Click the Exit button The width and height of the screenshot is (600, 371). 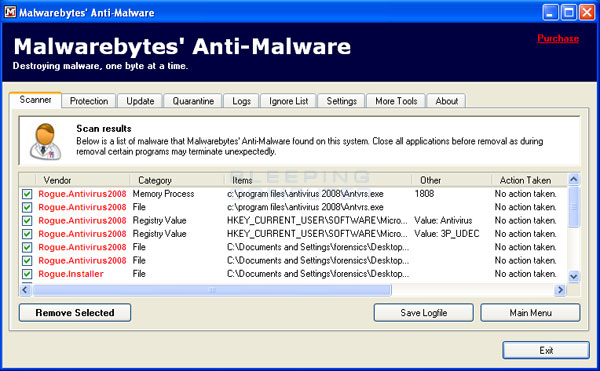(546, 350)
